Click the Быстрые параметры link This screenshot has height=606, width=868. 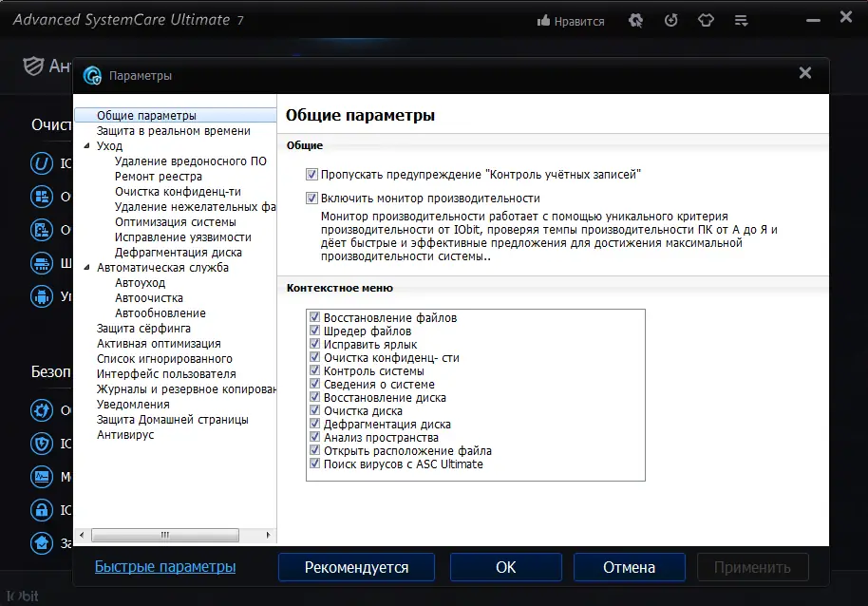coord(165,567)
